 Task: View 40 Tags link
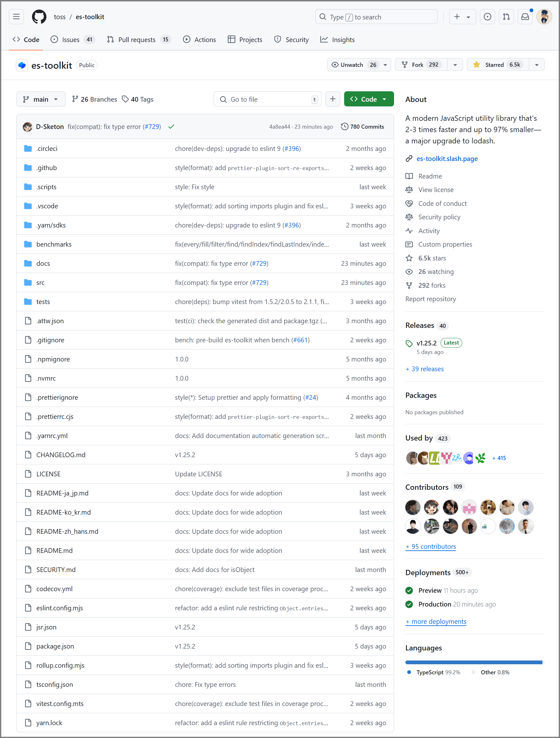pyautogui.click(x=138, y=99)
